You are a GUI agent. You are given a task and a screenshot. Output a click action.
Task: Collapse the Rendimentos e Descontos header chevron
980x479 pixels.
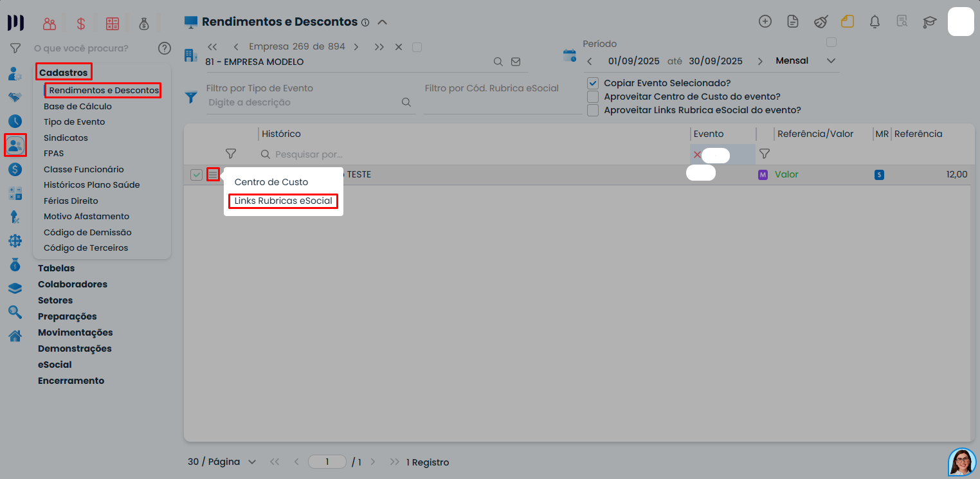(382, 21)
